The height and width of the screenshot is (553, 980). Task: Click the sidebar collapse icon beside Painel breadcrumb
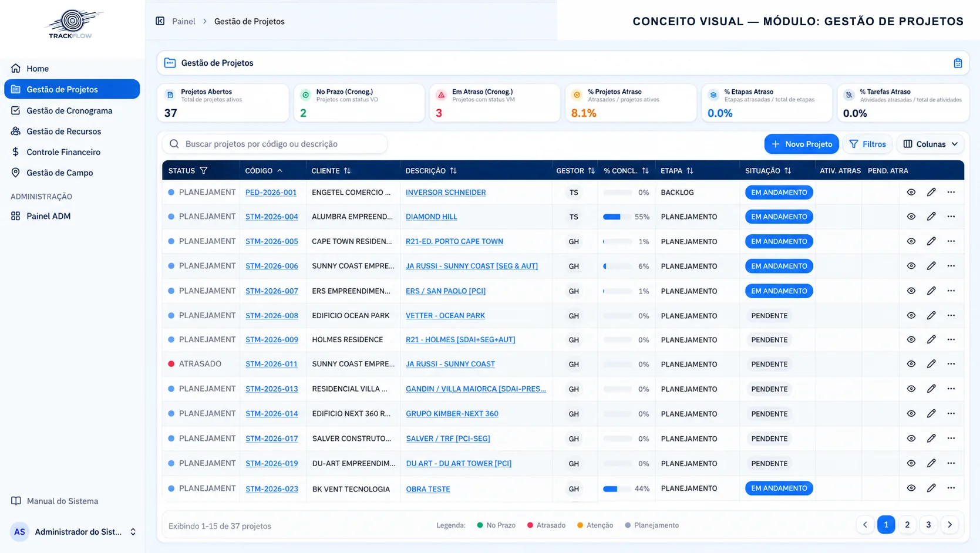[x=160, y=21]
